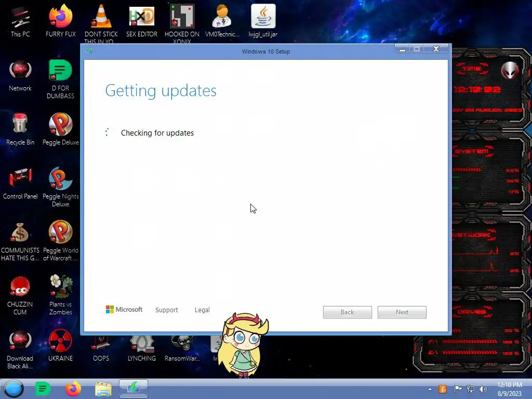Open the volume speaker tray icon
The image size is (532, 399).
483,389
